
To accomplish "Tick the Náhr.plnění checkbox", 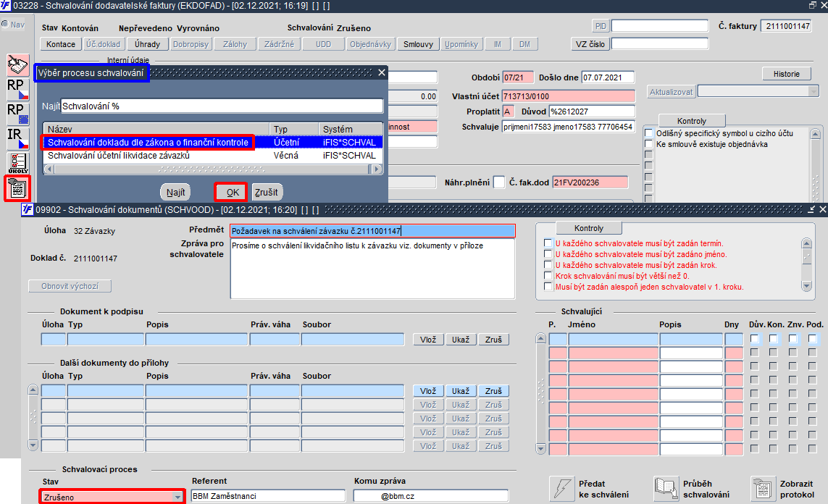I will [498, 182].
